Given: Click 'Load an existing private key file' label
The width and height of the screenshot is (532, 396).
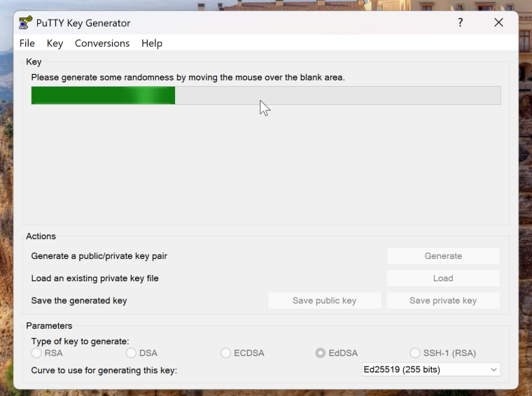Looking at the screenshot, I should (94, 278).
